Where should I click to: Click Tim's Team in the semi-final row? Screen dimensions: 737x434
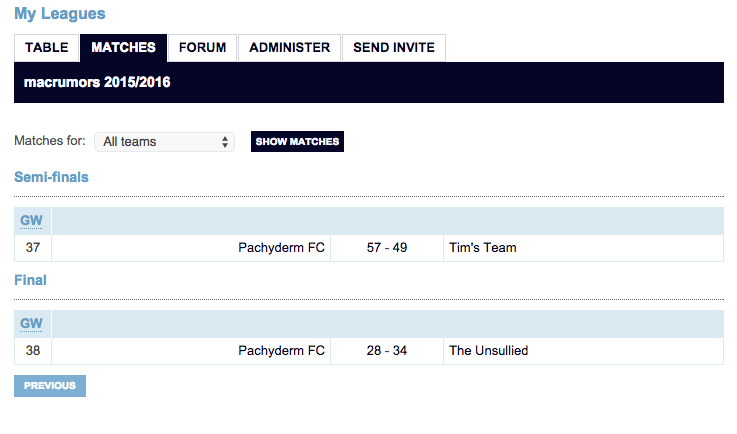coord(483,248)
